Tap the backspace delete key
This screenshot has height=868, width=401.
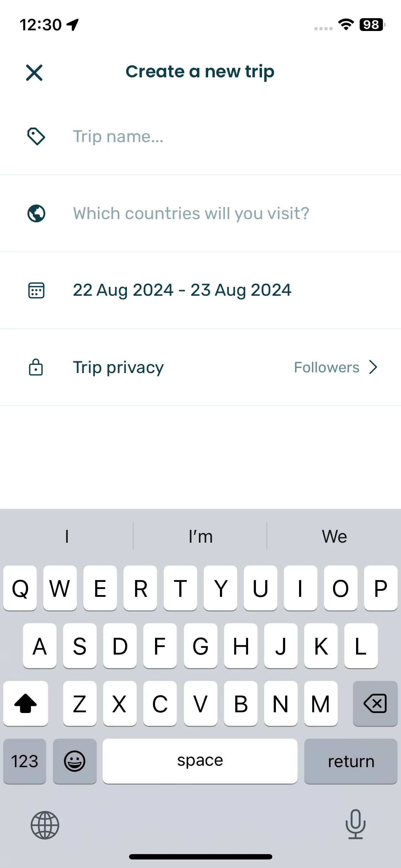[x=375, y=703]
